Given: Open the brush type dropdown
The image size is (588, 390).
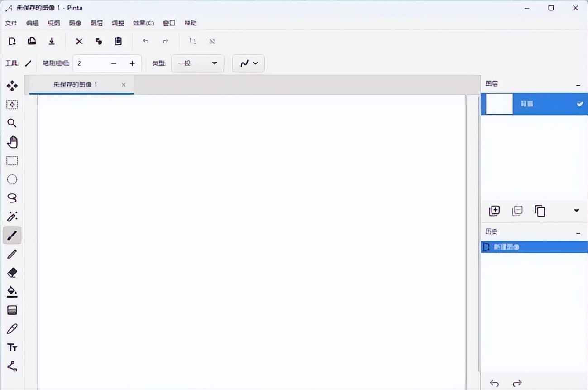Looking at the screenshot, I should [198, 63].
